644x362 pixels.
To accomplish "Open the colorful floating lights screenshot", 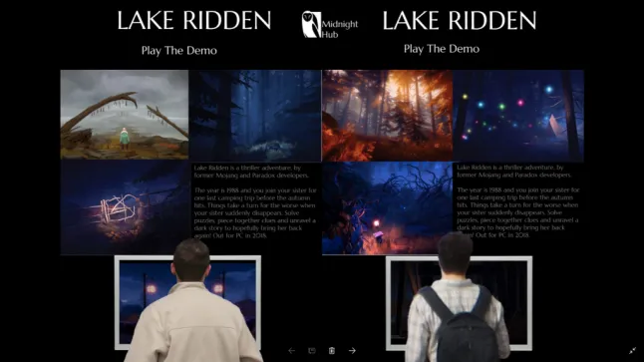I will tap(518, 116).
